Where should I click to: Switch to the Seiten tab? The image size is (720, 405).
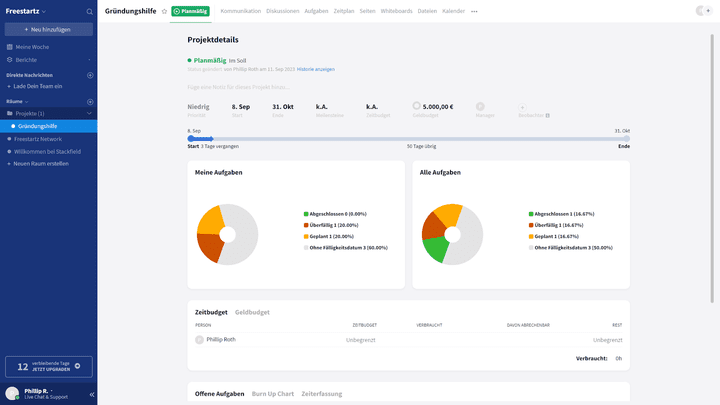pyautogui.click(x=367, y=11)
